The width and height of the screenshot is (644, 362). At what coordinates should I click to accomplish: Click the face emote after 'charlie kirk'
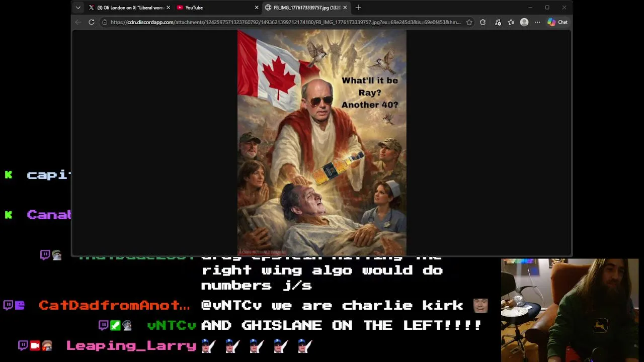(480, 305)
